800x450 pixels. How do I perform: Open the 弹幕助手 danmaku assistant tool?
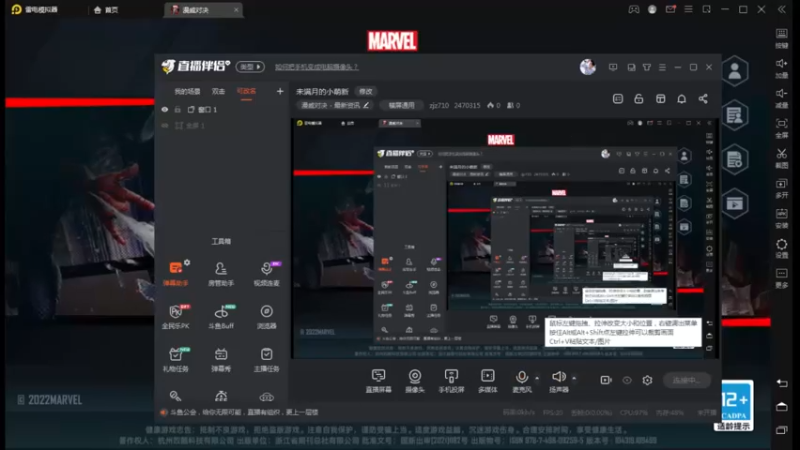[x=176, y=272]
